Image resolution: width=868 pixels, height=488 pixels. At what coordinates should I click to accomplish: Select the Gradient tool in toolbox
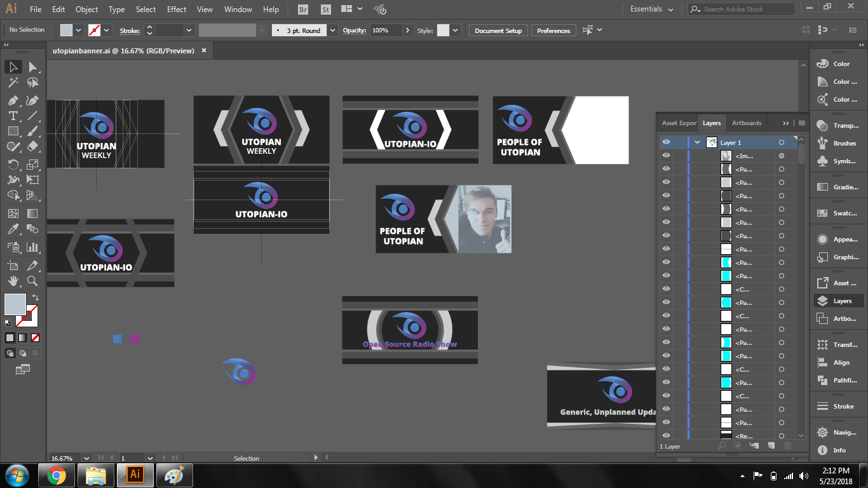pos(32,213)
